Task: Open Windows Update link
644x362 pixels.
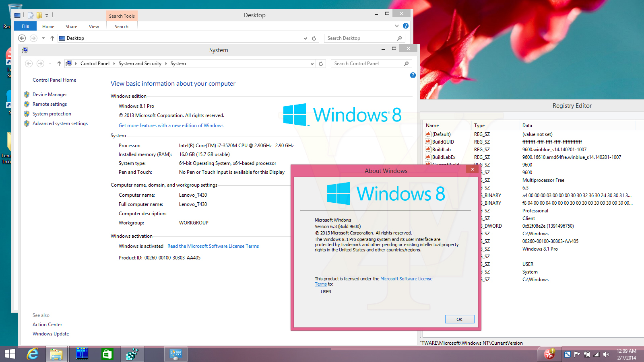Action: coord(51,334)
